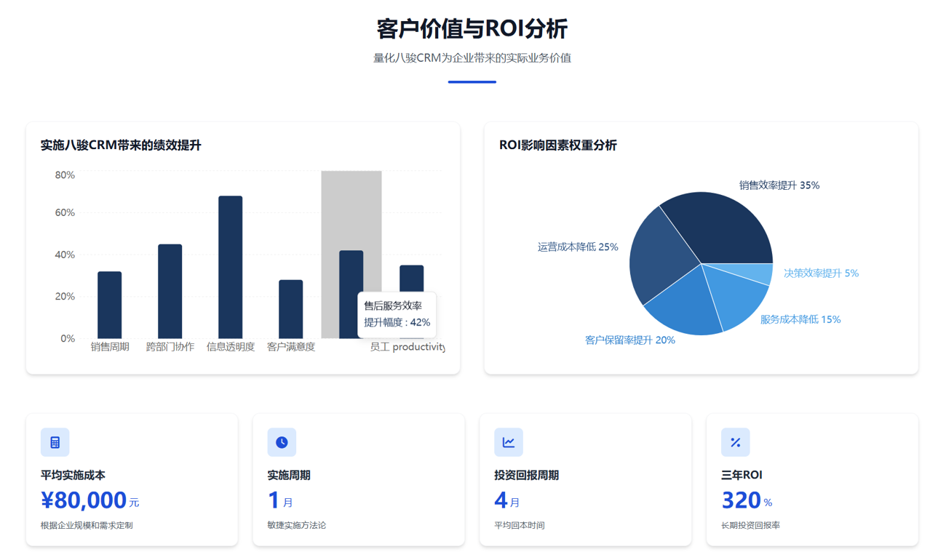The width and height of the screenshot is (930, 560).
Task: Click the ¥80,000 cost value
Action: coord(84,500)
